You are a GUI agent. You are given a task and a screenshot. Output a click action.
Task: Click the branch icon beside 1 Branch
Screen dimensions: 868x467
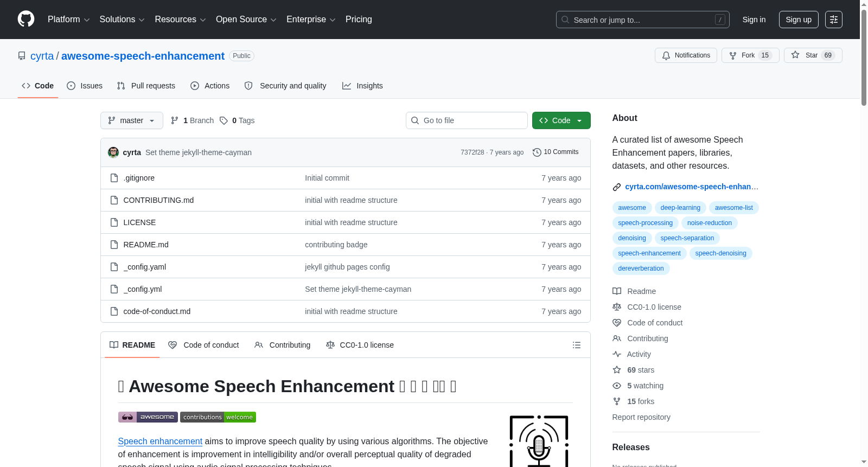point(175,120)
